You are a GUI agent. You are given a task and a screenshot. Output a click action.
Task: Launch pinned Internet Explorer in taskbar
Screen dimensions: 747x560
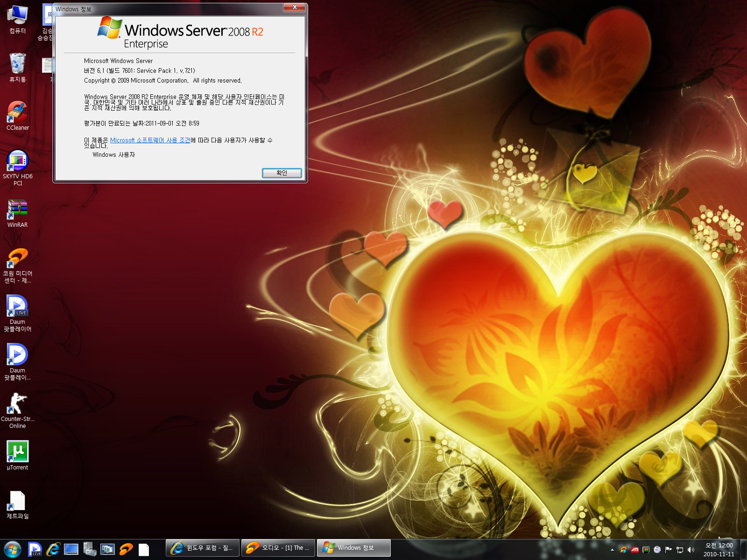(53, 549)
